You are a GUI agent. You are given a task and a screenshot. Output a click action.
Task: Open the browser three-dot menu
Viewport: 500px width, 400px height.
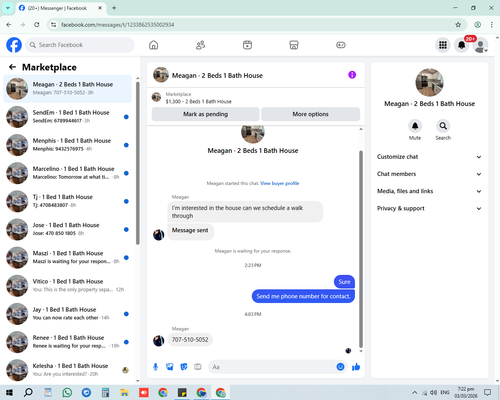click(492, 25)
